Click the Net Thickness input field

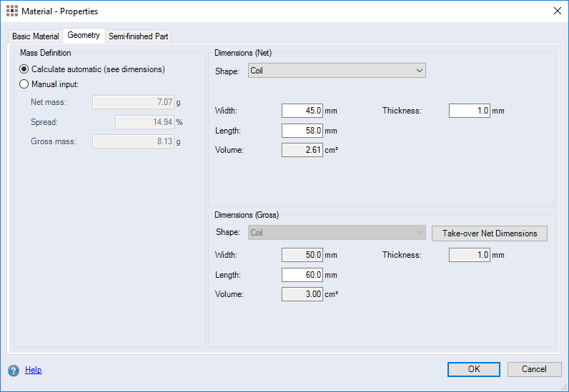tap(470, 111)
